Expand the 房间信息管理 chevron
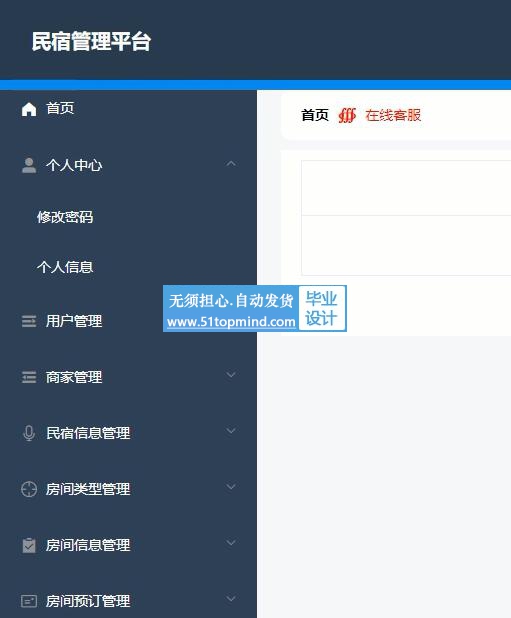The width and height of the screenshot is (511, 618). point(231,542)
